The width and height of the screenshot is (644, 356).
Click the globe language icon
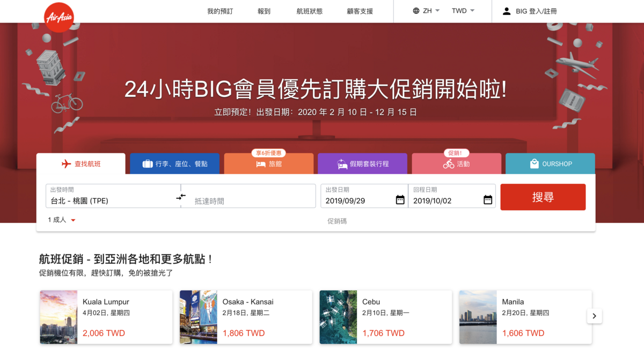(x=416, y=11)
